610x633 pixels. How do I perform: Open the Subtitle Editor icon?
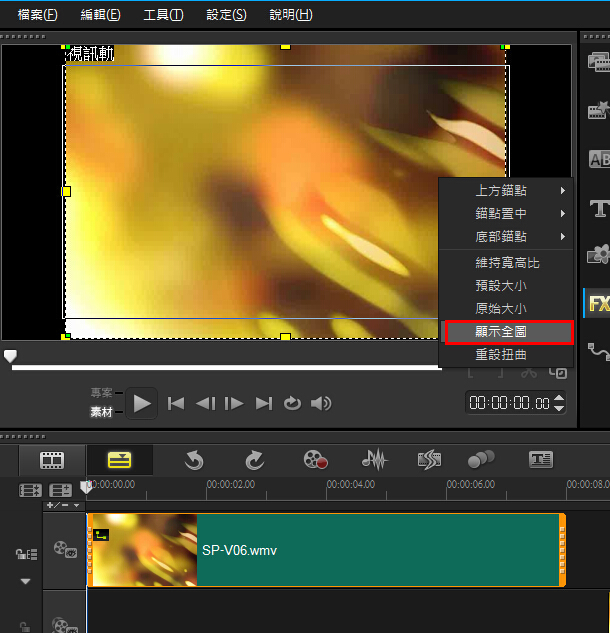point(541,459)
